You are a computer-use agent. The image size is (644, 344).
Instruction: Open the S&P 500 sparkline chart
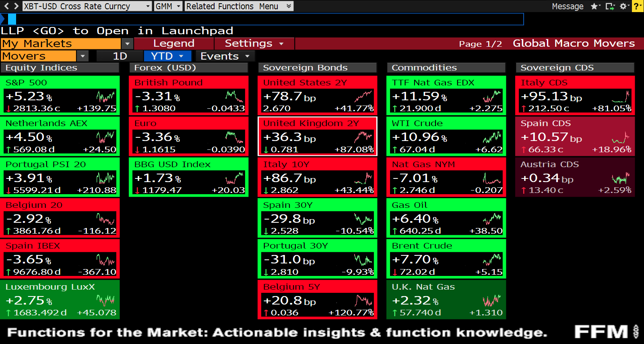(105, 97)
